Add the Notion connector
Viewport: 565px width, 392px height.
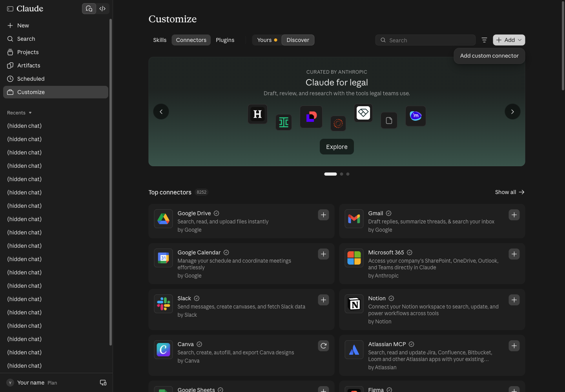[x=514, y=300]
